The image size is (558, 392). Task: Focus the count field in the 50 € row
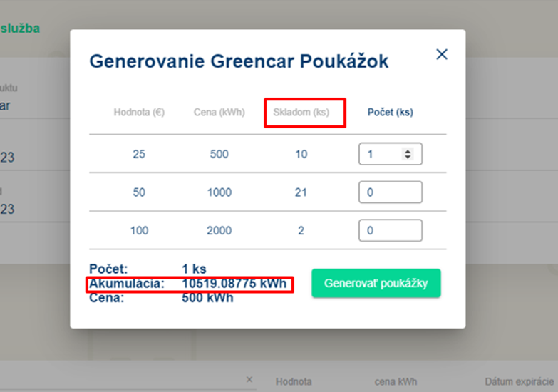click(391, 192)
